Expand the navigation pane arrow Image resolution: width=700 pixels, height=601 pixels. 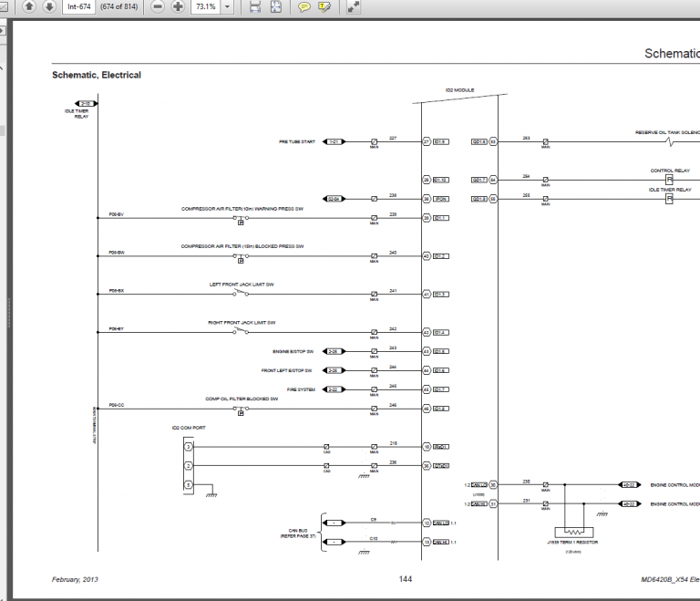[x=4, y=30]
